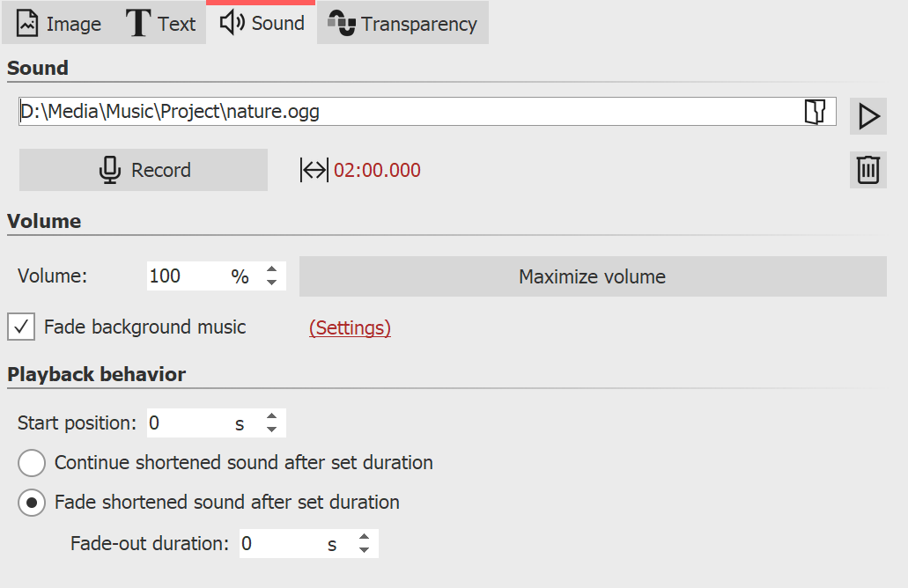Click the Image tab's picture icon
The image size is (908, 588).
(26, 23)
